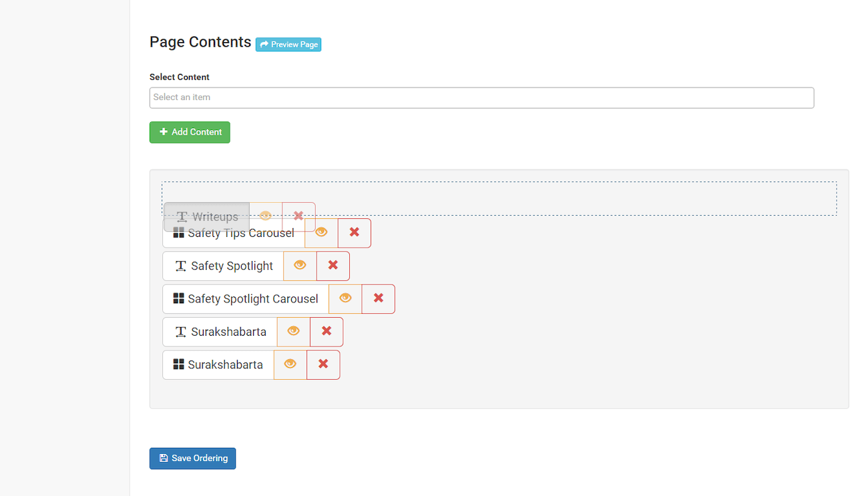Remove the Surakshabarta text-type item
The image size is (868, 496).
[327, 331]
